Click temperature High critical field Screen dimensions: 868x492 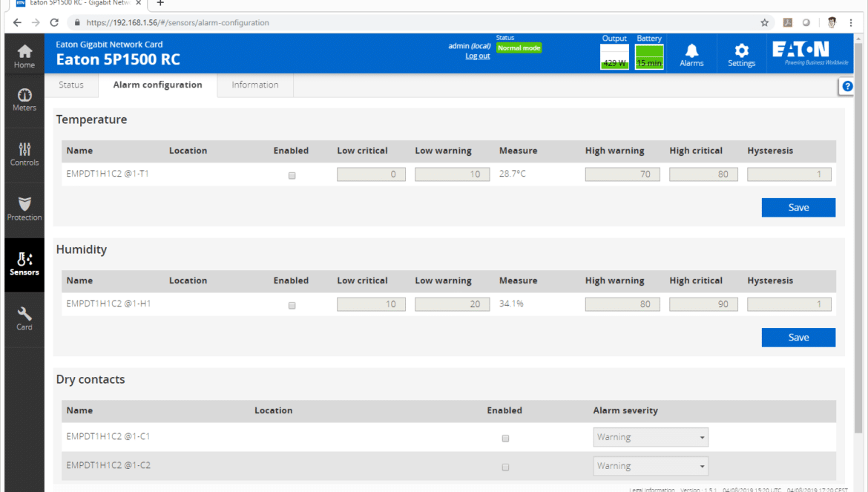703,174
